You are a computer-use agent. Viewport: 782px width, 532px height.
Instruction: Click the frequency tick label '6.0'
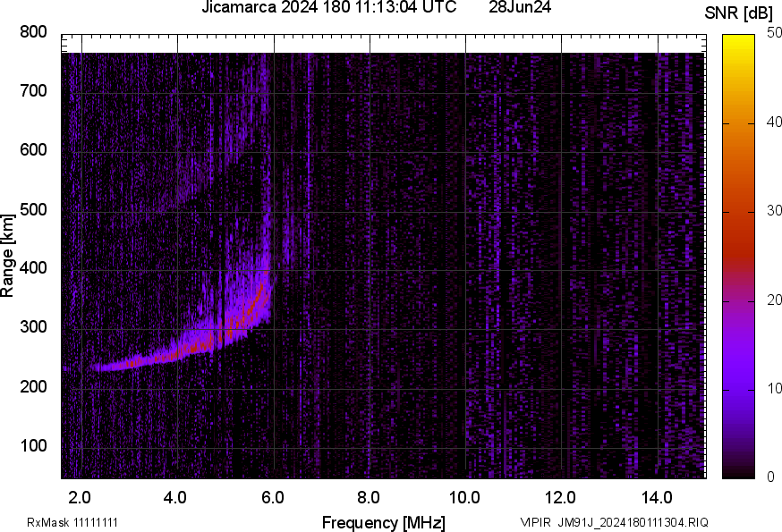272,497
